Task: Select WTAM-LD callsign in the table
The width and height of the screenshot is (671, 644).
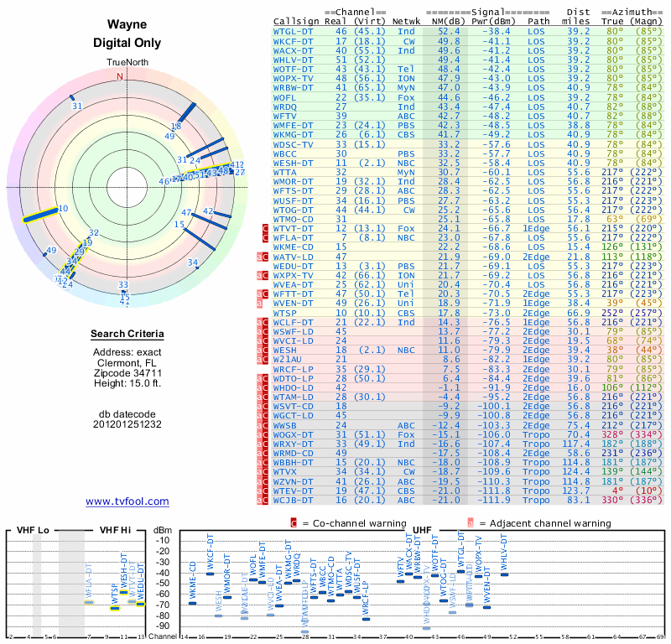Action: (293, 397)
